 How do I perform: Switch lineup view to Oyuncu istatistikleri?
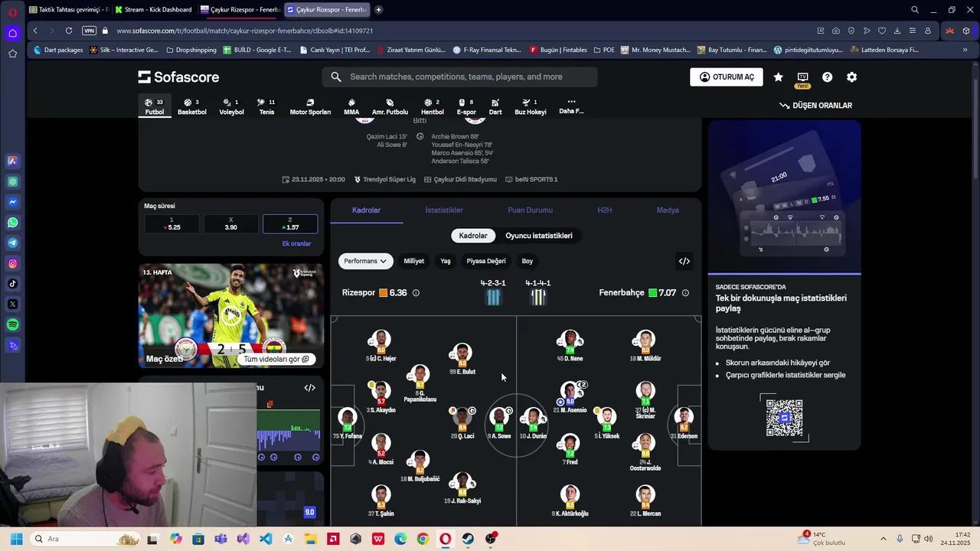[539, 236]
